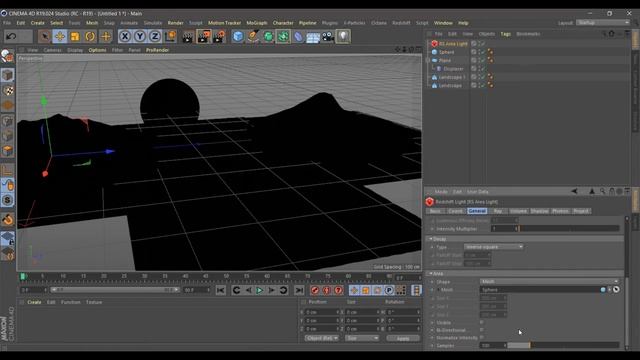Collapse the Decay section
Screen dimensions: 640x360
click(x=430, y=239)
